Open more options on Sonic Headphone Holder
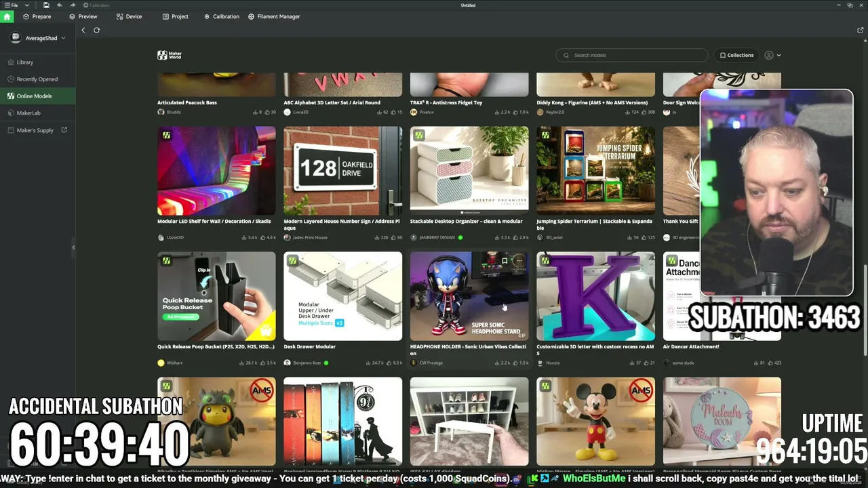The image size is (868, 488). pyautogui.click(x=519, y=260)
